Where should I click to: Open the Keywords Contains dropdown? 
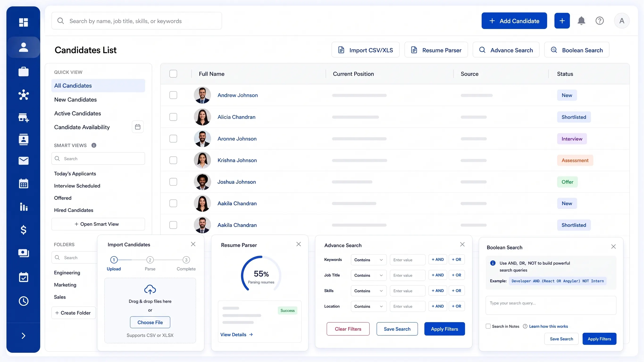pos(368,260)
